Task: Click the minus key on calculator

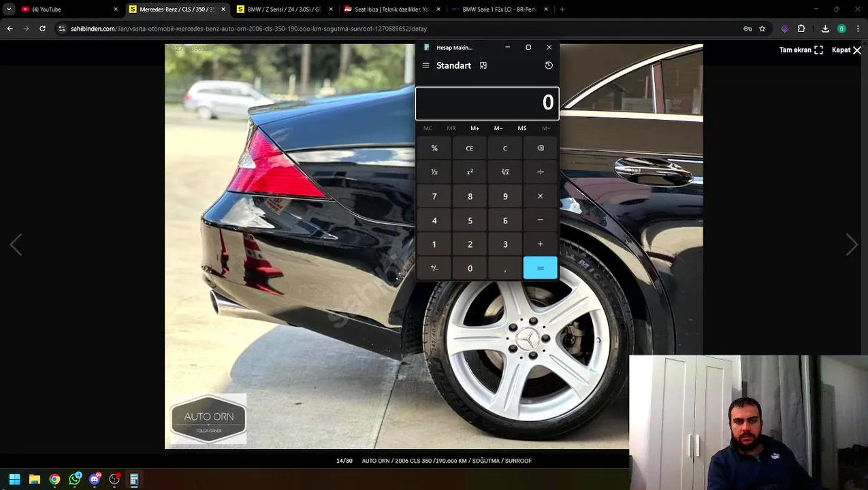Action: point(541,220)
